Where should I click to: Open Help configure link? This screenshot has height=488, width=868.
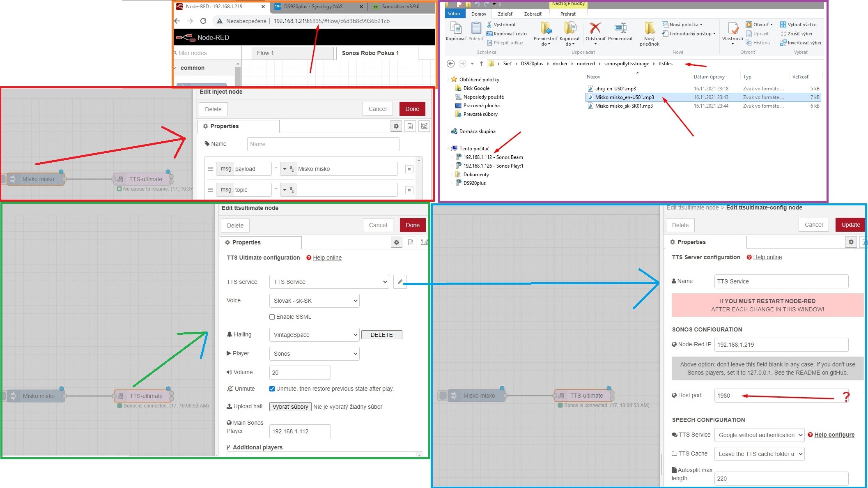pyautogui.click(x=834, y=435)
